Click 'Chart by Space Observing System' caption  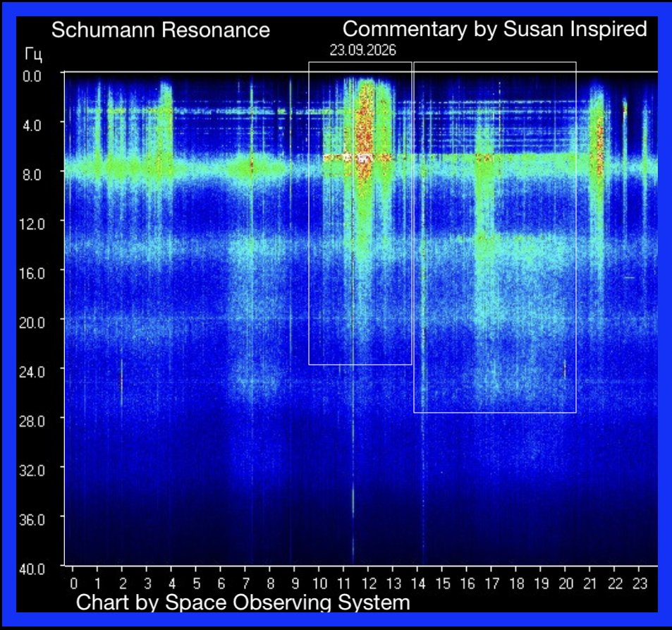243,602
